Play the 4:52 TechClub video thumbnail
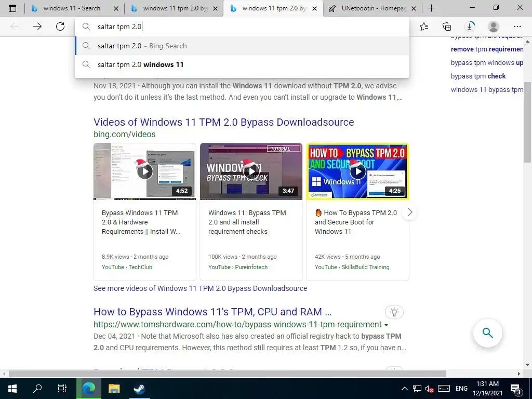Screen dimensions: 532x399 [x=145, y=171]
